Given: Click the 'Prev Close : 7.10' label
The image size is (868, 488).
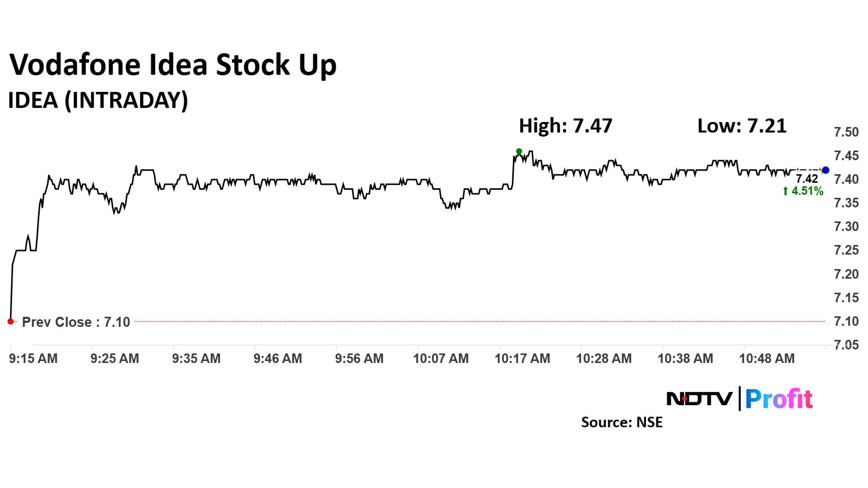Looking at the screenshot, I should pyautogui.click(x=76, y=322).
